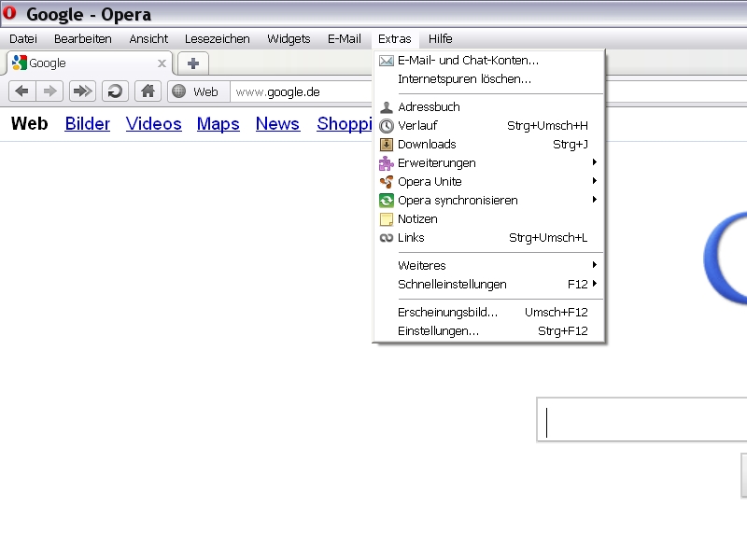747x560 pixels.
Task: Expand Opera synchronisieren submenu arrow
Action: pos(595,200)
